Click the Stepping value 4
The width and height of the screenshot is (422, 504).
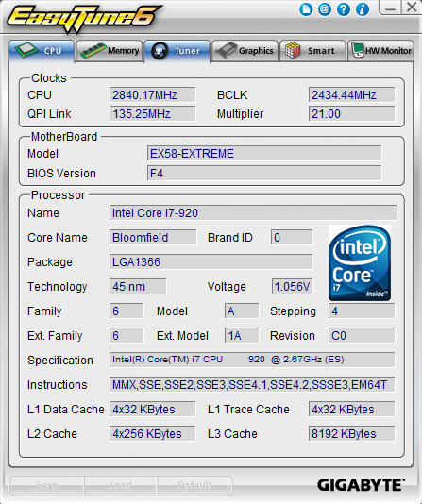coord(362,311)
